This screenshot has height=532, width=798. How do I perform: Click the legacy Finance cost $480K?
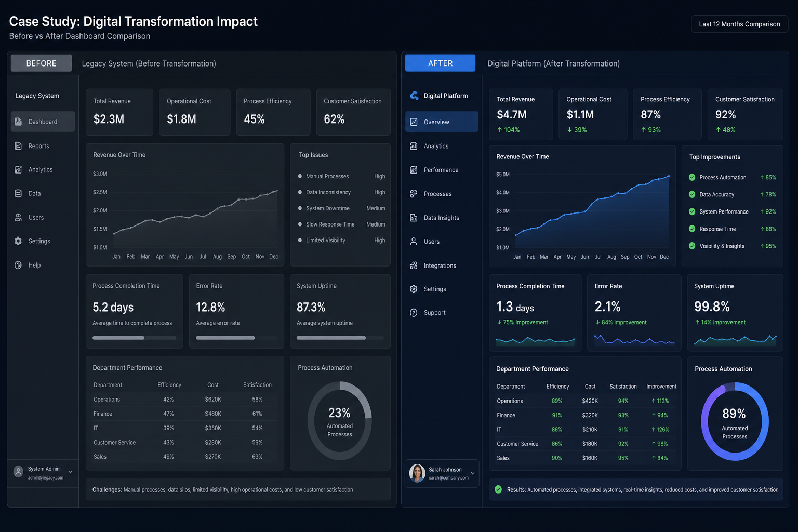[213, 414]
